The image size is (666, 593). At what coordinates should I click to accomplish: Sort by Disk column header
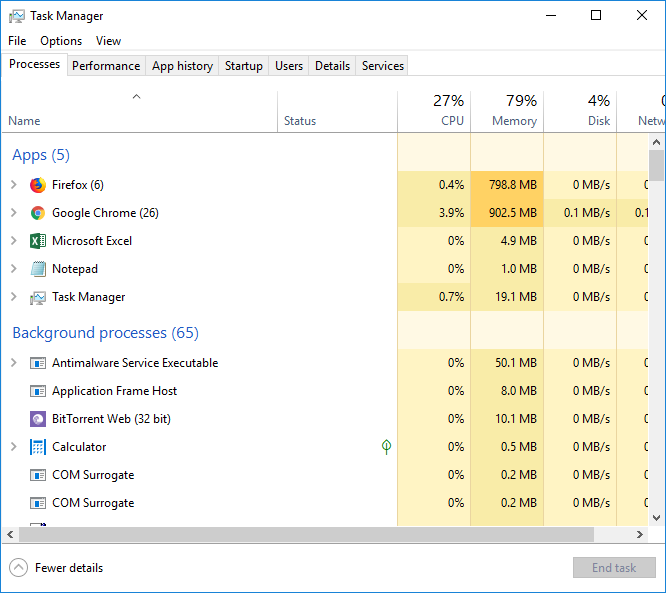(x=580, y=111)
